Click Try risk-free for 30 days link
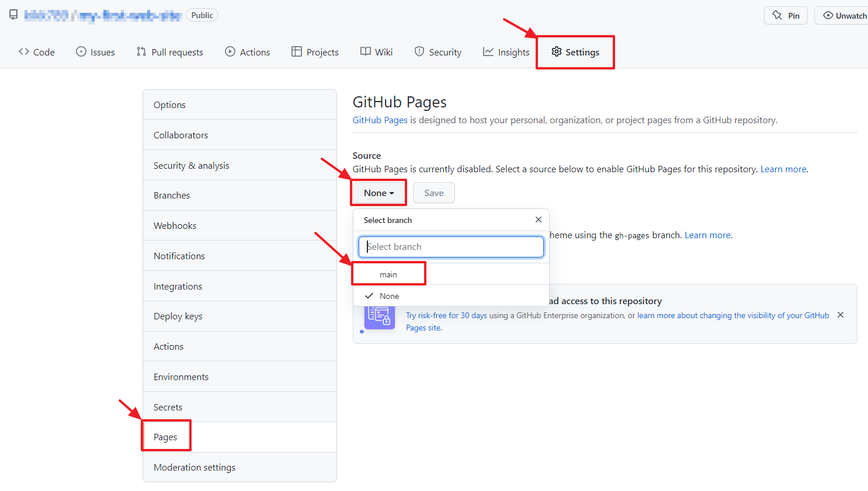 pos(447,315)
